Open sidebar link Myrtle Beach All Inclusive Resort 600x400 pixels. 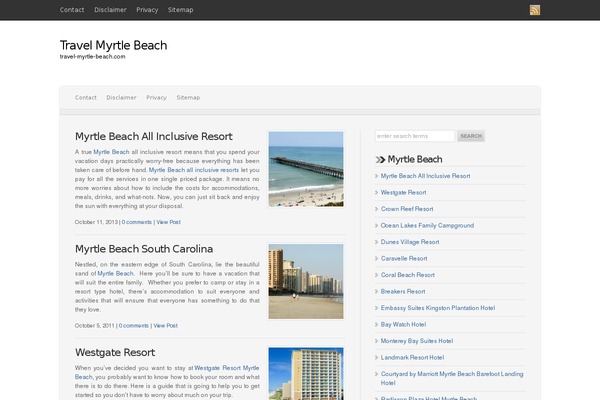[425, 176]
